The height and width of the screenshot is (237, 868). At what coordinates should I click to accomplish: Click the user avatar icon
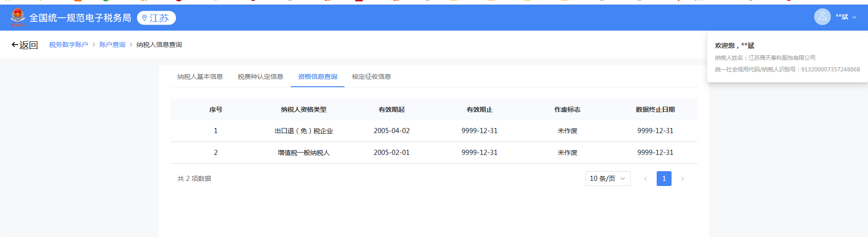(x=822, y=17)
